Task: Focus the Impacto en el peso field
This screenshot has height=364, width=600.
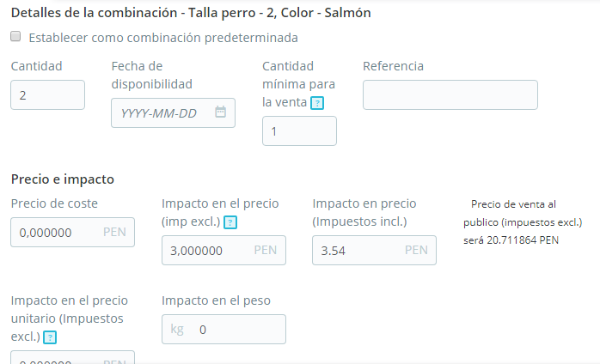Action: click(x=236, y=330)
